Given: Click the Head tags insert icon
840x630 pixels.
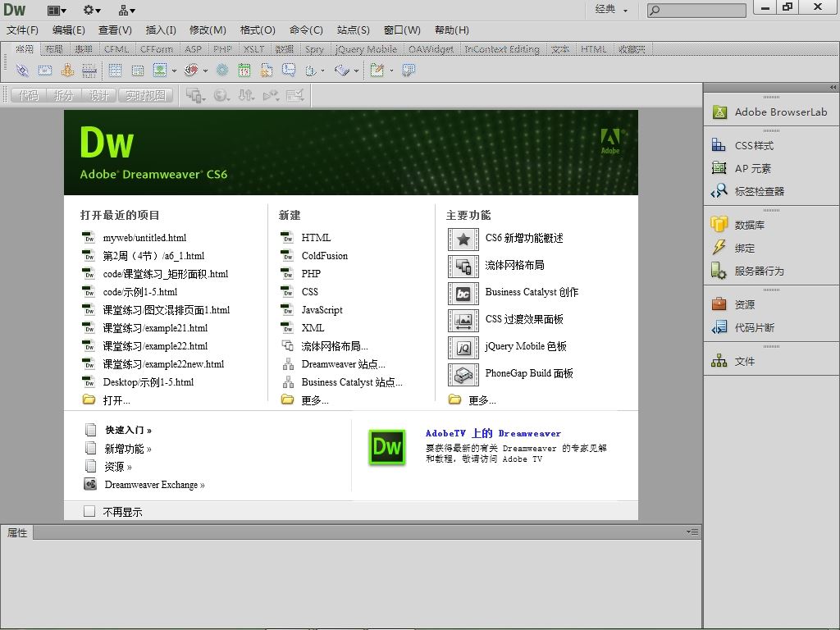Looking at the screenshot, I should pos(311,71).
